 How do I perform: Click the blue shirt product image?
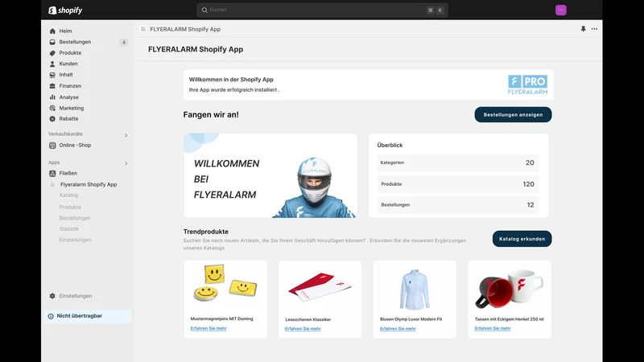(x=415, y=289)
